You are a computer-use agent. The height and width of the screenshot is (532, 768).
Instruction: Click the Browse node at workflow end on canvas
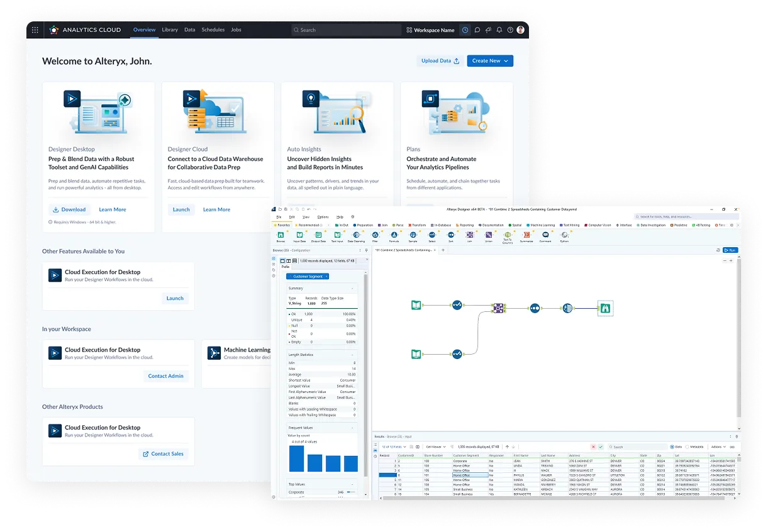[x=605, y=308]
